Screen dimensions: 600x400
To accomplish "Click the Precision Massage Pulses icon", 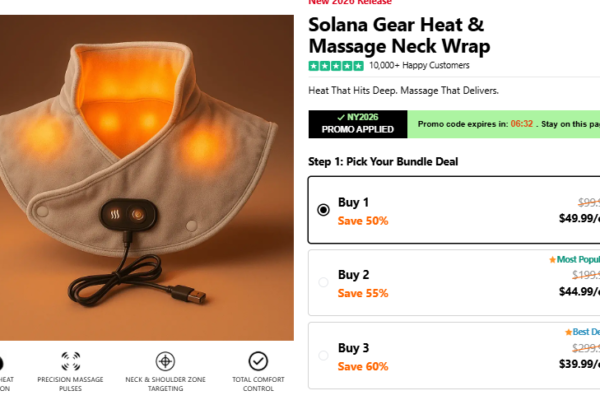I will (x=71, y=360).
